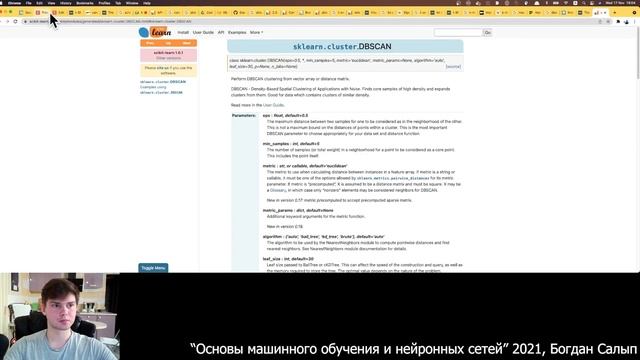Click the macOS Spotlight search icon
640x360 pixels.
coord(584,3)
